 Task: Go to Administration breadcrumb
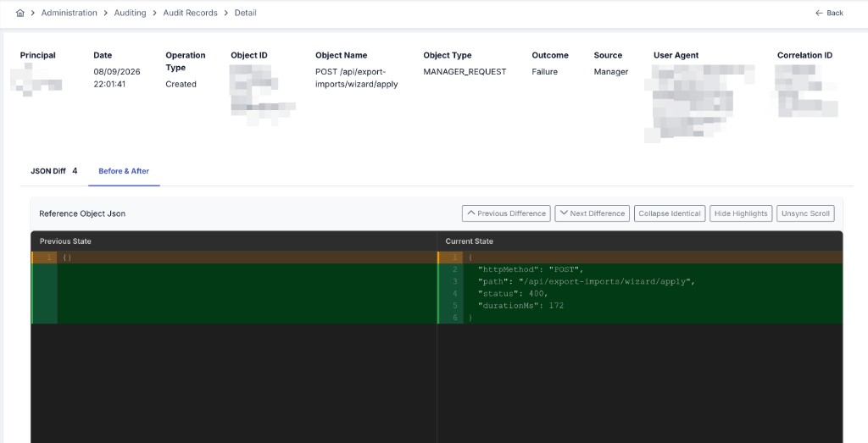70,13
